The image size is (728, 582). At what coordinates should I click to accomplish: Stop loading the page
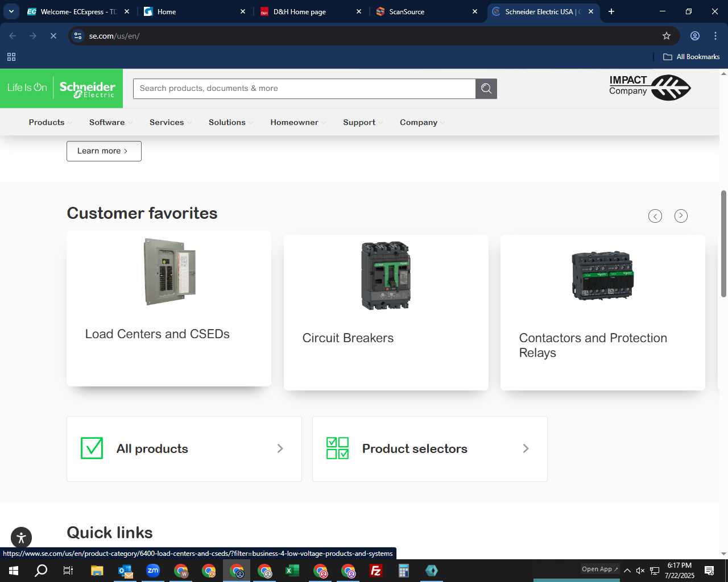click(53, 36)
